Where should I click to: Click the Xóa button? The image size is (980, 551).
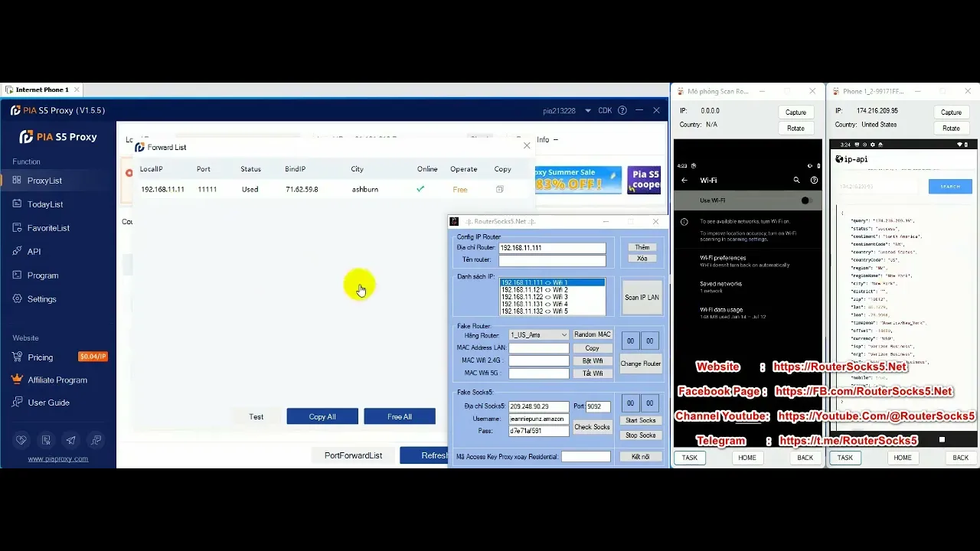coord(642,259)
